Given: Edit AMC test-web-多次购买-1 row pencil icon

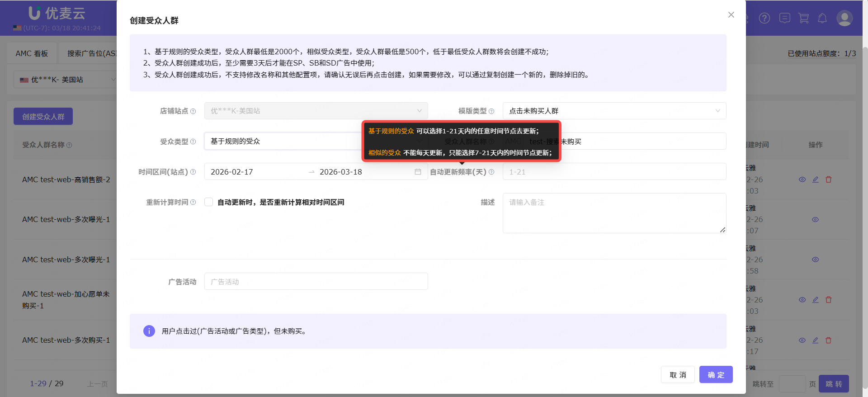Looking at the screenshot, I should click(x=816, y=340).
